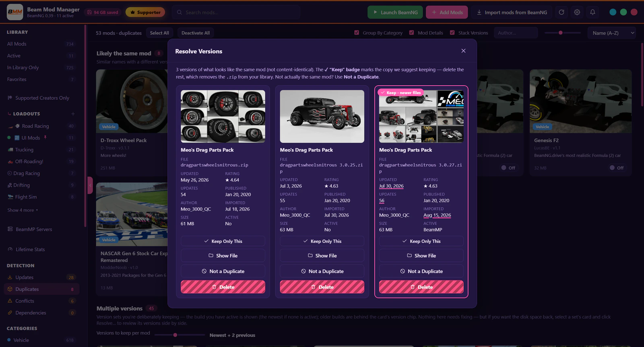
Task: Open Updates in sidebar
Action: pyautogui.click(x=41, y=277)
